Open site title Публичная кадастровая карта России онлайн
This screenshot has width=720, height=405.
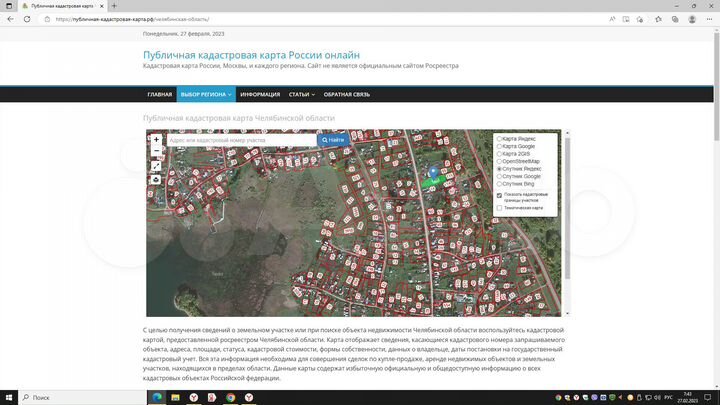tap(251, 55)
